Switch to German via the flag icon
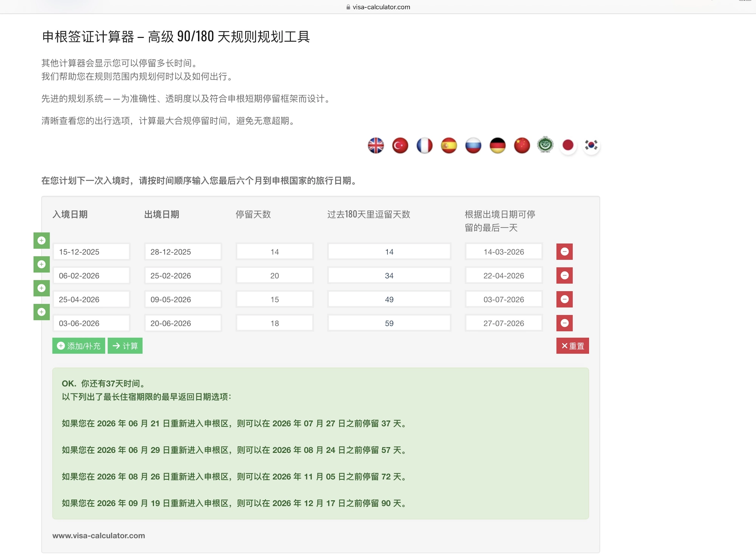Image resolution: width=756 pixels, height=559 pixels. pos(497,146)
